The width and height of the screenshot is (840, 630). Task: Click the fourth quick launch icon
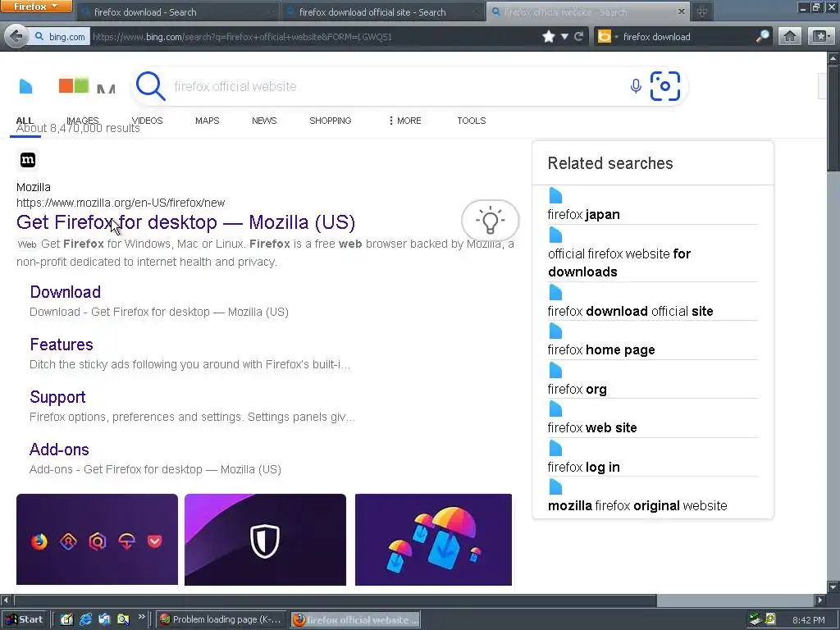(x=123, y=619)
